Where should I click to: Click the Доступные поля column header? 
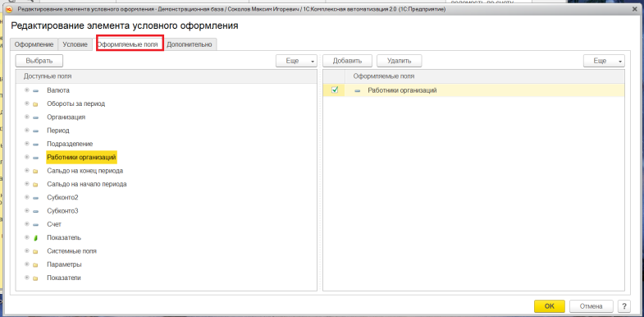(167, 76)
